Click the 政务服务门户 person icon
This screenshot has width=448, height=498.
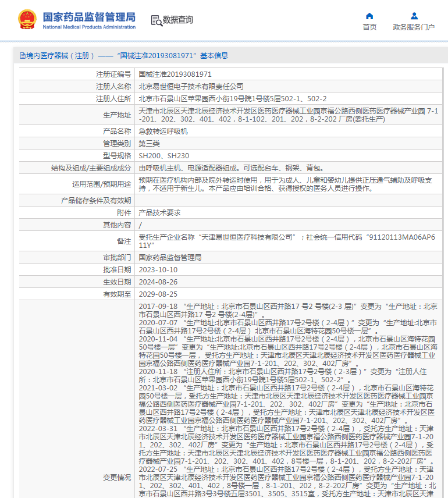pyautogui.click(x=414, y=16)
